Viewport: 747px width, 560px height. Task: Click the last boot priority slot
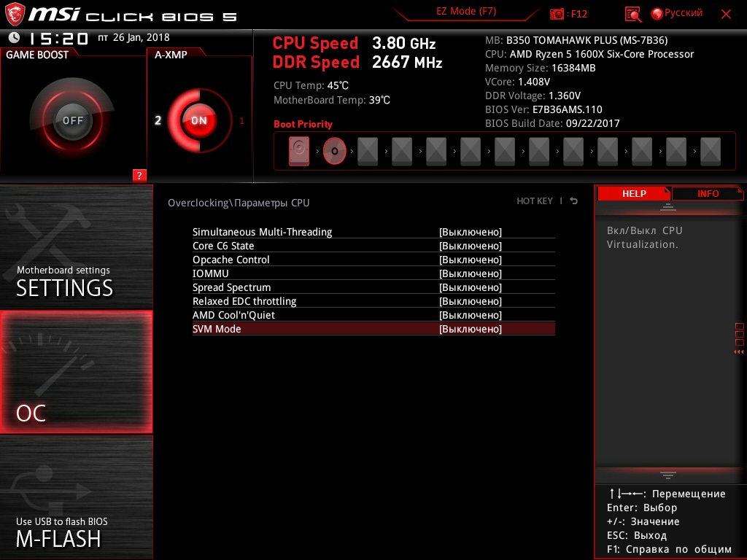point(711,152)
